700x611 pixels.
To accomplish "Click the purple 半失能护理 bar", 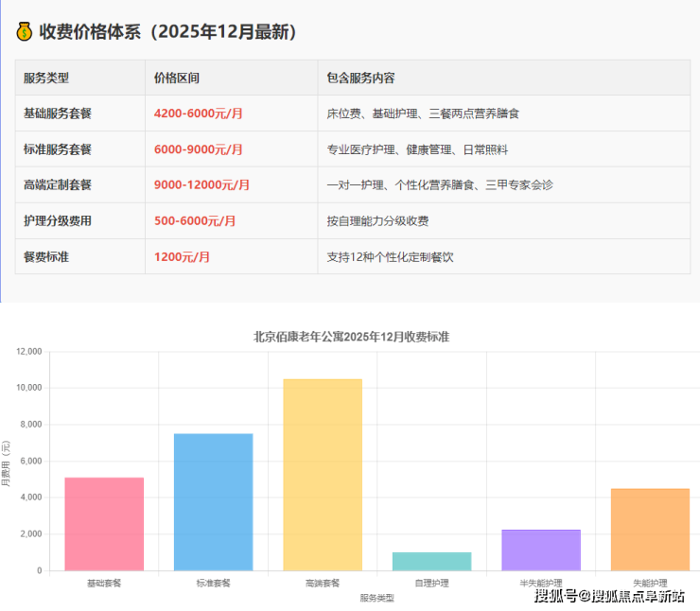I will point(540,550).
